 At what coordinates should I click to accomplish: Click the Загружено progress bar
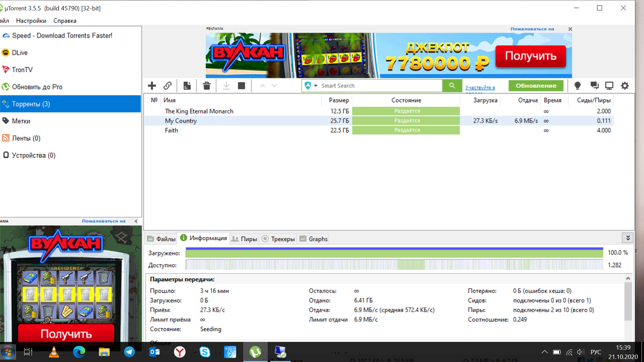pyautogui.click(x=394, y=253)
